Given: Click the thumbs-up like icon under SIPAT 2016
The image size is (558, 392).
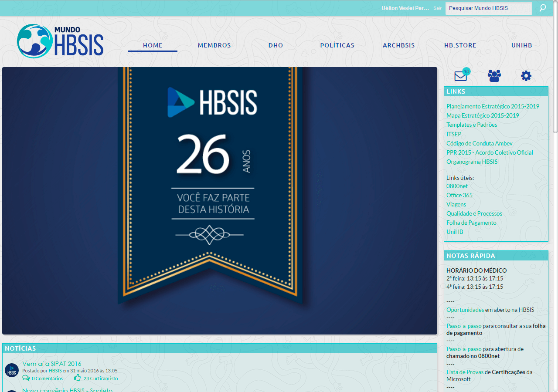Looking at the screenshot, I should pyautogui.click(x=78, y=378).
